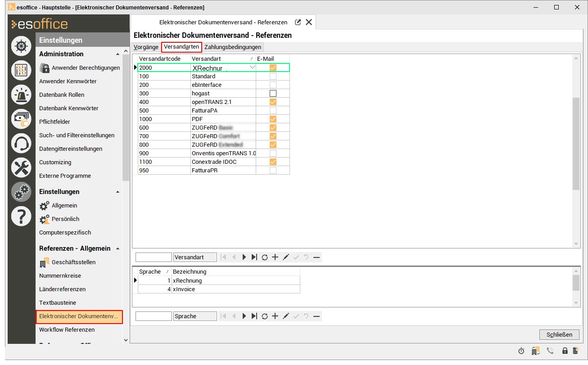Viewport: 588px width, 365px height.
Task: Add new record in Versandart navigator
Action: point(275,257)
